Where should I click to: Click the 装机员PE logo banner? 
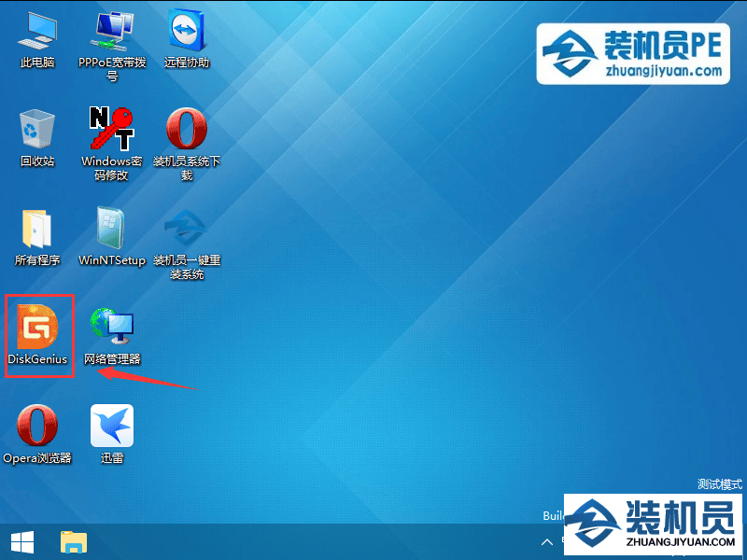point(633,54)
